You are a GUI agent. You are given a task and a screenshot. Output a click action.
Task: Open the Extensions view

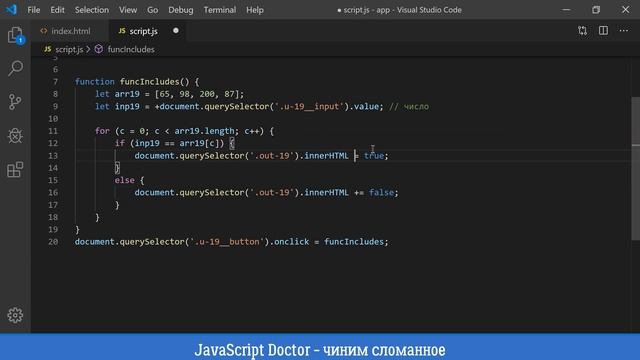click(15, 169)
